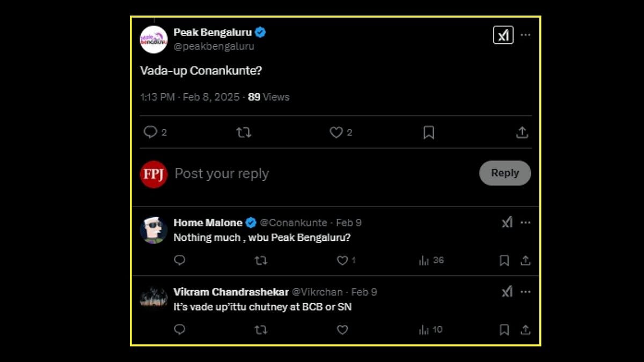Share the main Peak Bengaluru post

(522, 132)
